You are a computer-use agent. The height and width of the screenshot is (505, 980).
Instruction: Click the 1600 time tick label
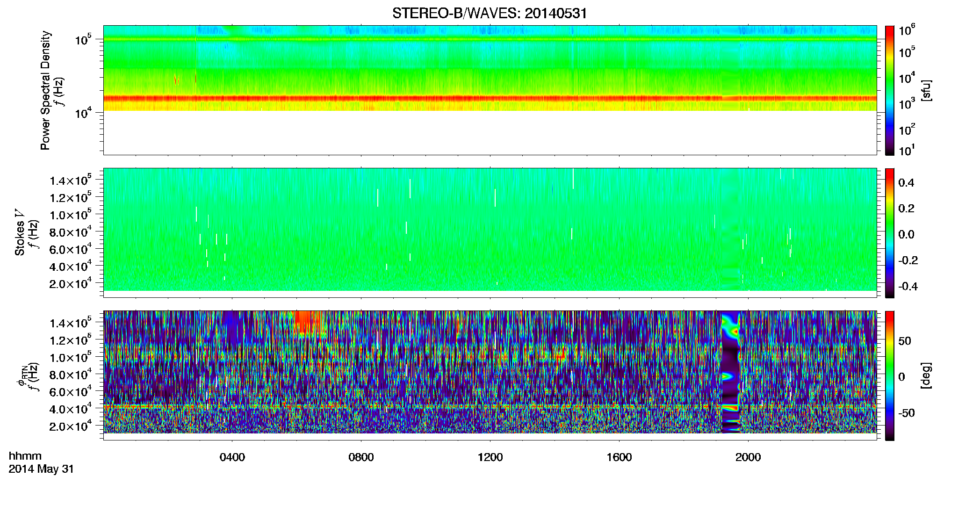click(620, 457)
